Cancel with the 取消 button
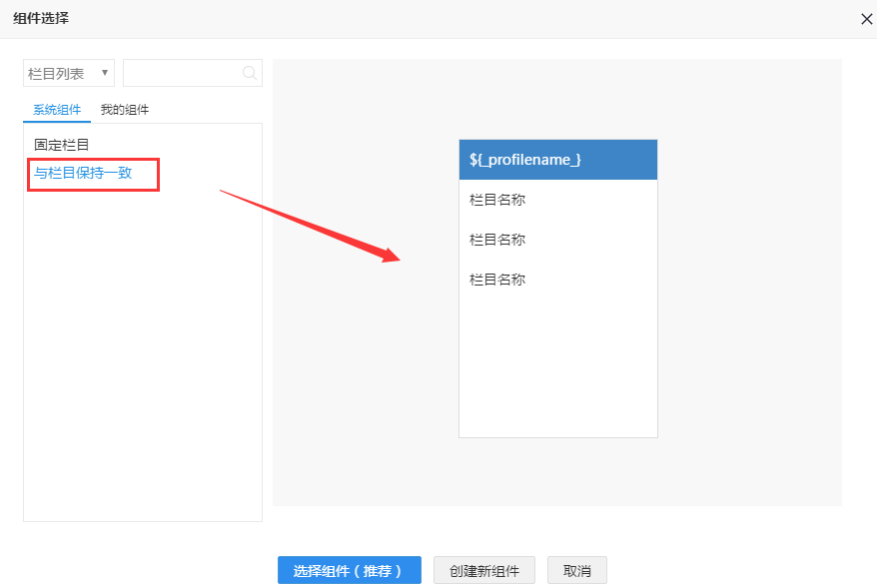The image size is (877, 588). pyautogui.click(x=576, y=571)
